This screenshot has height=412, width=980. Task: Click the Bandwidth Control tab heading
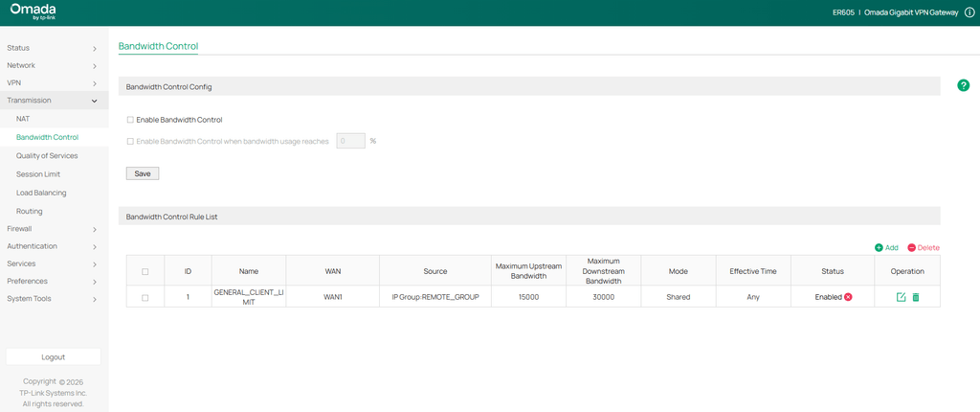158,46
